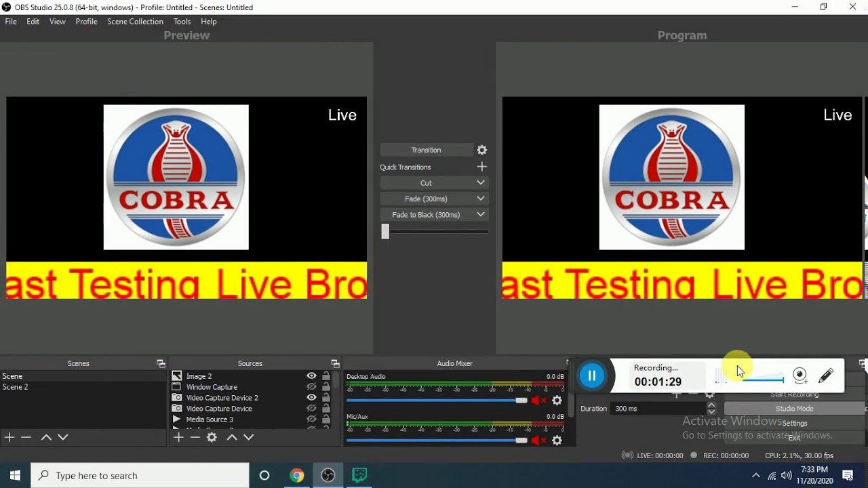Show the Video Capture Device source

311,409
